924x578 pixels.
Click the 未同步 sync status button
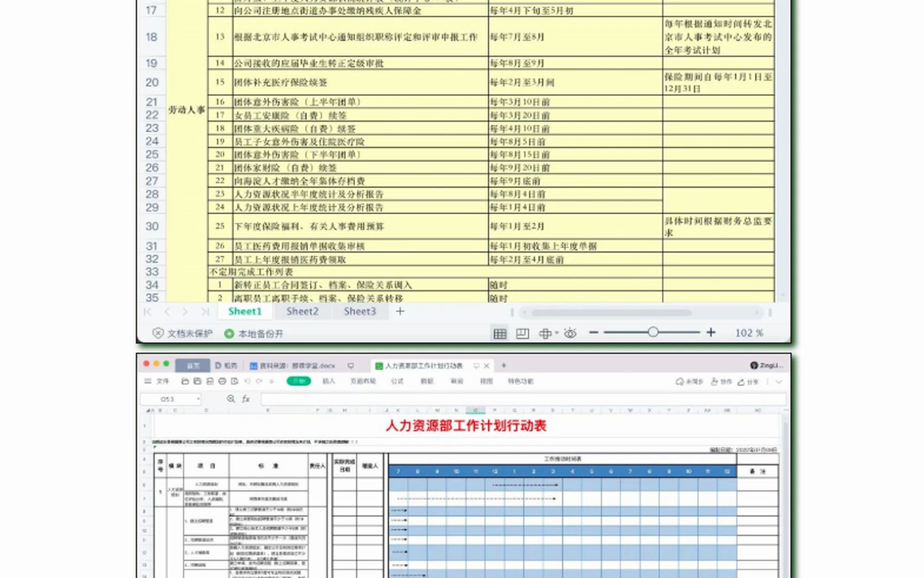(689, 382)
